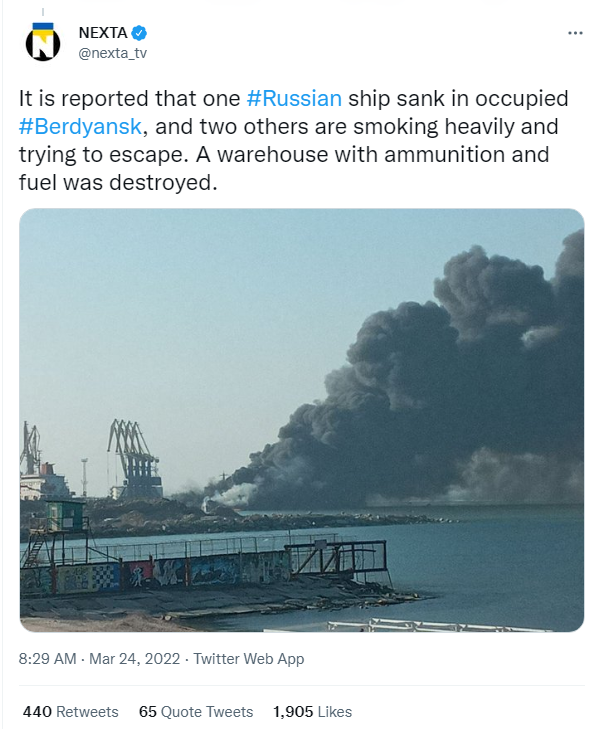View the 1,905 Likes list
The height and width of the screenshot is (729, 600).
312,712
